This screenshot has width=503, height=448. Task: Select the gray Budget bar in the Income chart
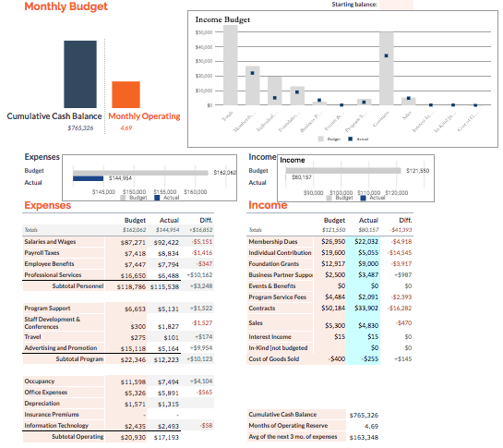(x=343, y=171)
